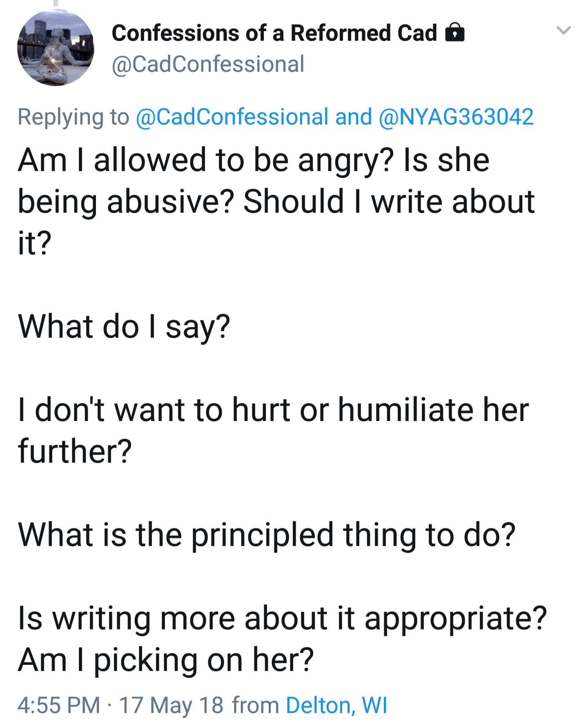This screenshot has height=727, width=588.
Task: Select What is the principled thing to do?
Action: pos(267,535)
